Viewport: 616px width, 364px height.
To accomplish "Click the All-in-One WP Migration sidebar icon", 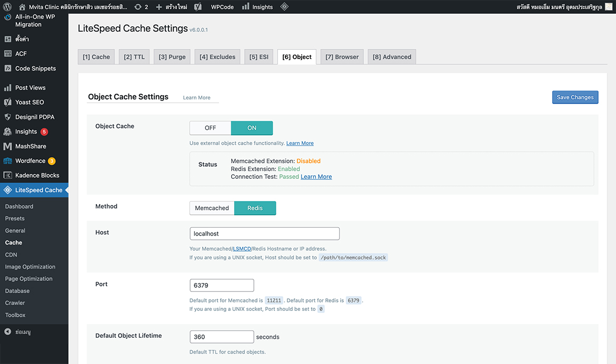I will click(x=7, y=17).
